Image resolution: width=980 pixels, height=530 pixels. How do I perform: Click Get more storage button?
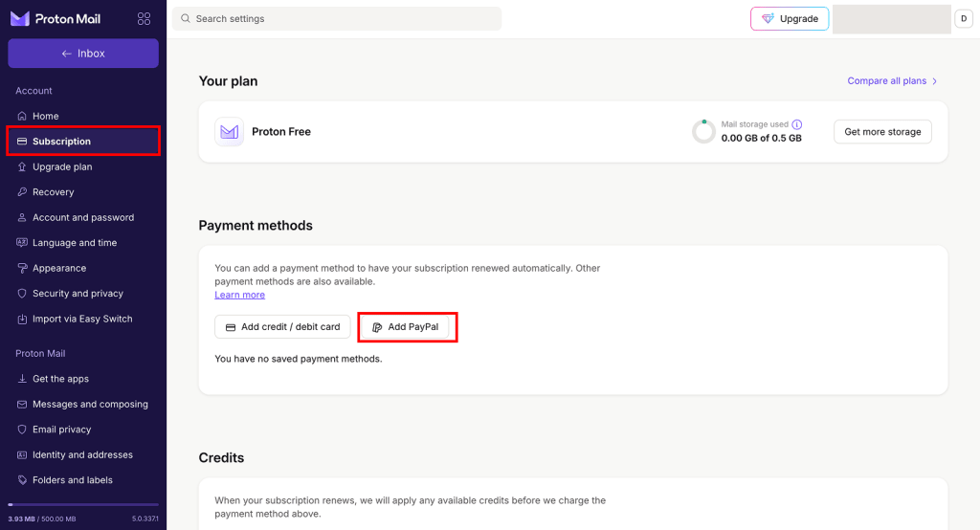tap(882, 132)
